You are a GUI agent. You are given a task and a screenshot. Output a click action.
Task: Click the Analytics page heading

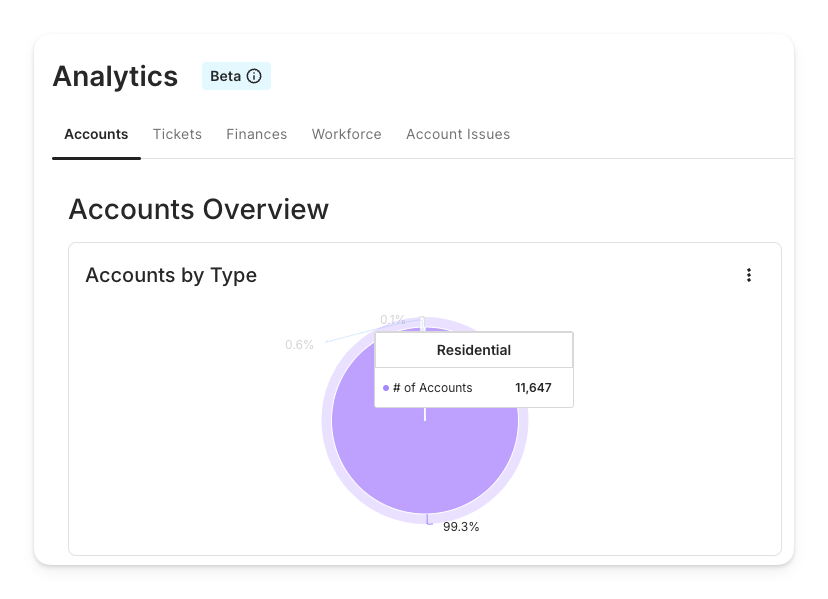pos(115,77)
